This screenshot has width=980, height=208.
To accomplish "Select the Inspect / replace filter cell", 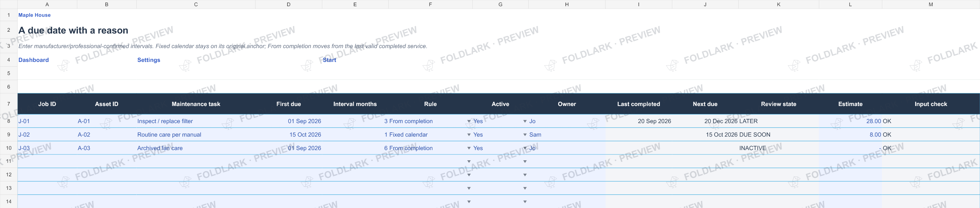I will [196, 121].
